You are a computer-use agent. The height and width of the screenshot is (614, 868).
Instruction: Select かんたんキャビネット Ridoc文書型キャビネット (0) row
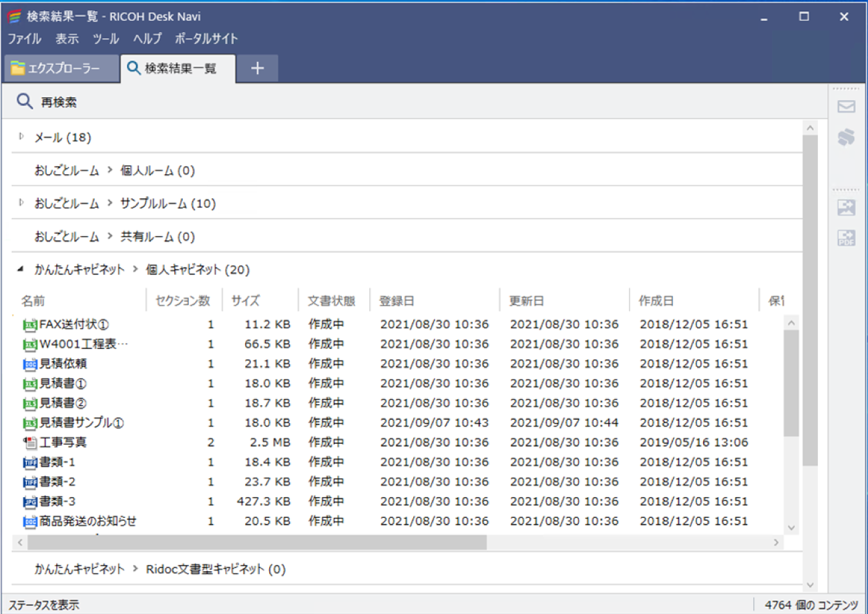pos(407,569)
